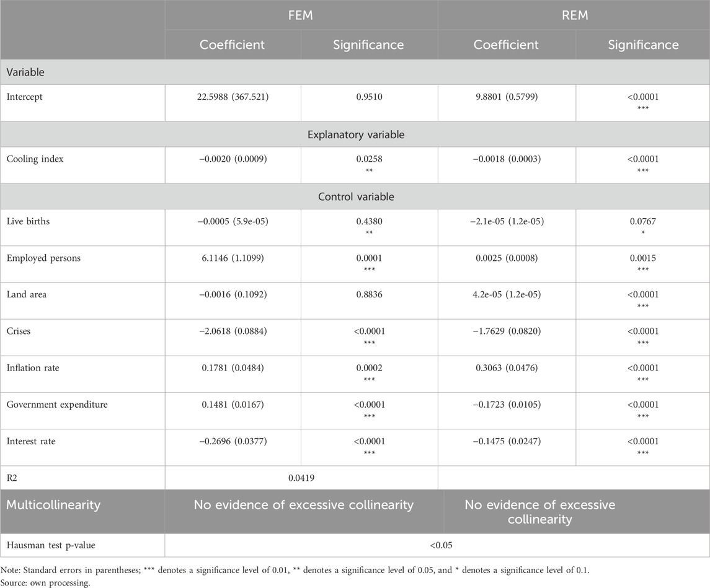Select land area REM coefficient 4.2e-05 (1.2e-05)
Image resolution: width=710 pixels, height=588 pixels.
point(507,294)
